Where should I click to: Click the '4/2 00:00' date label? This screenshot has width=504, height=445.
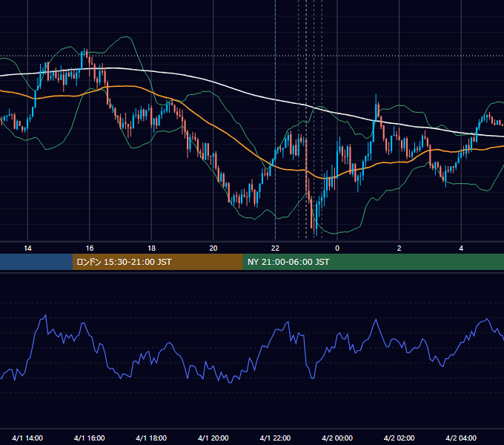point(337,438)
